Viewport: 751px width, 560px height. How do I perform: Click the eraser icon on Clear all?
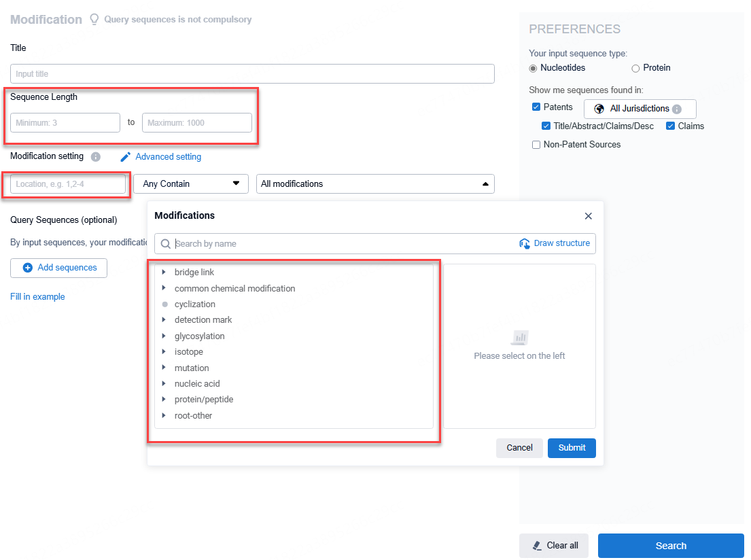coord(537,546)
